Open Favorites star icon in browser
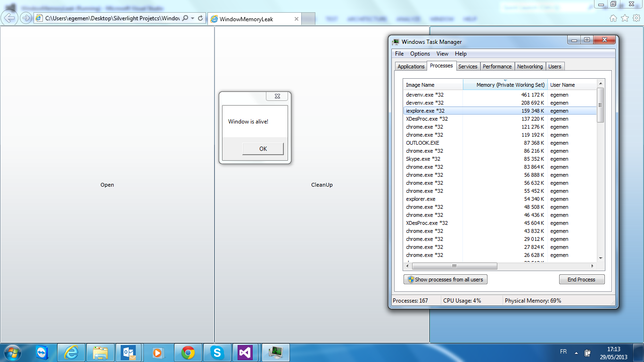This screenshot has width=644, height=362. [x=625, y=18]
